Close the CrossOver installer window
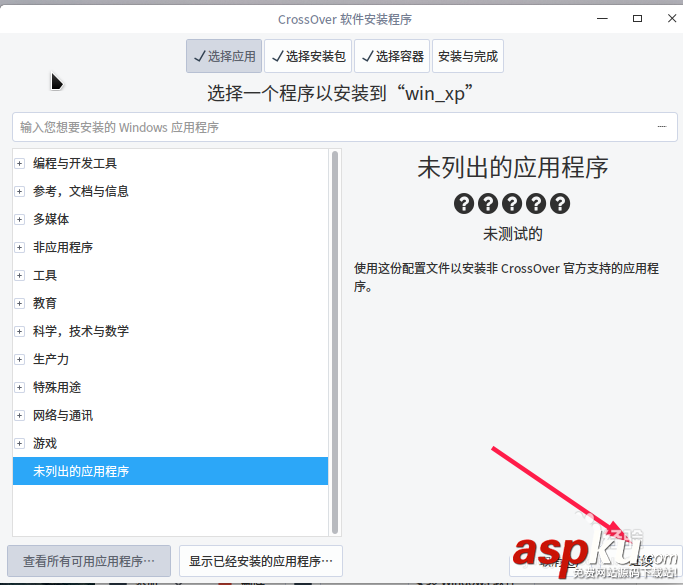This screenshot has height=585, width=683. (672, 18)
